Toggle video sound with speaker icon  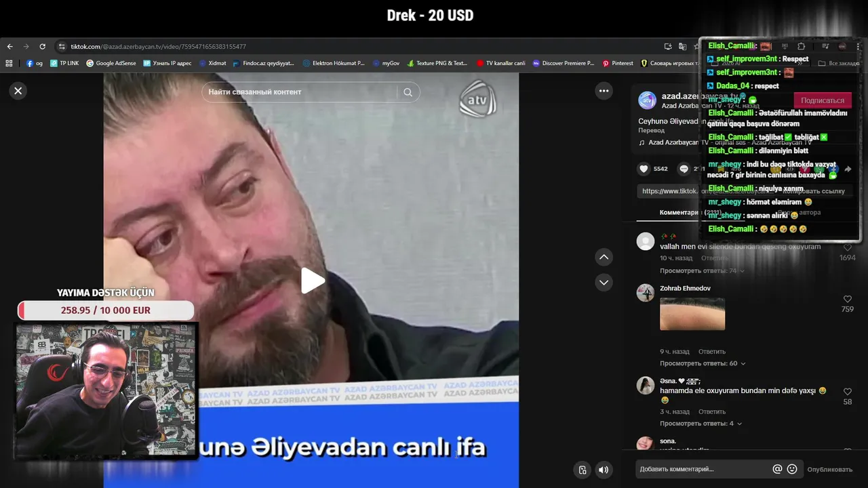(x=603, y=470)
